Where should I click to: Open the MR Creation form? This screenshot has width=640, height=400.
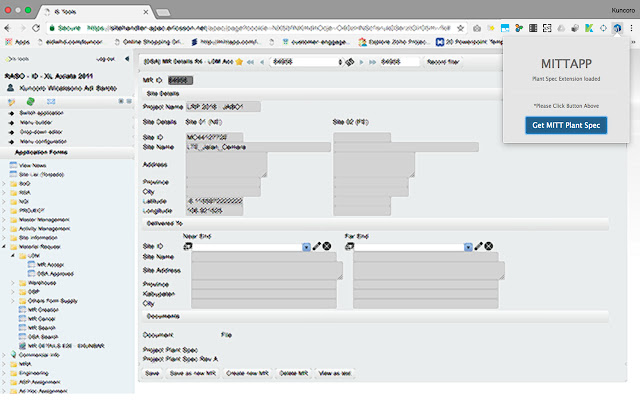[x=43, y=309]
